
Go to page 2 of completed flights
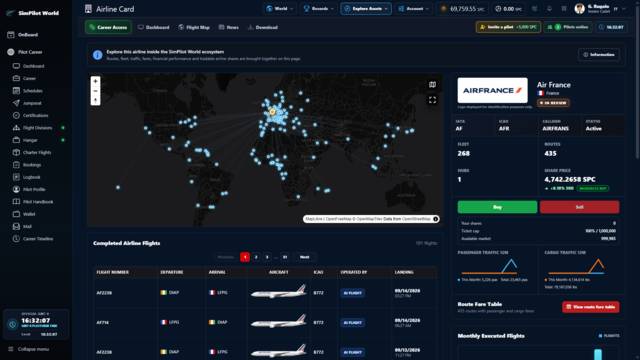coord(256,257)
